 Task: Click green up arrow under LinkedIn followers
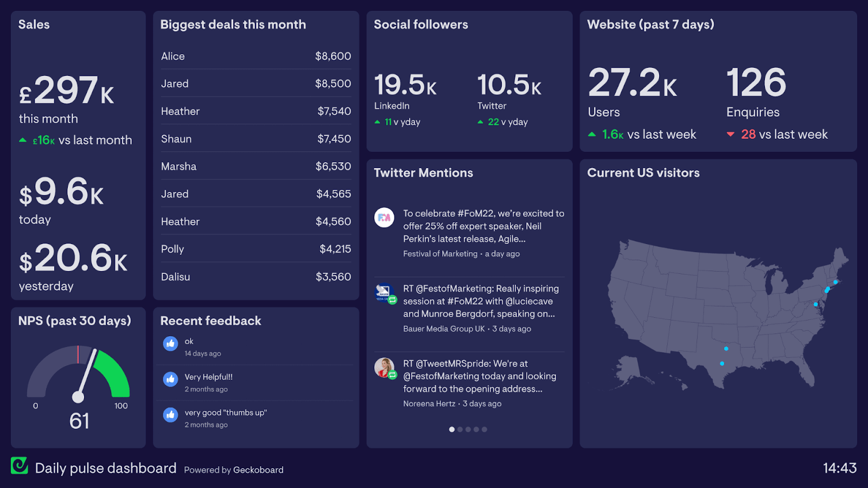378,122
